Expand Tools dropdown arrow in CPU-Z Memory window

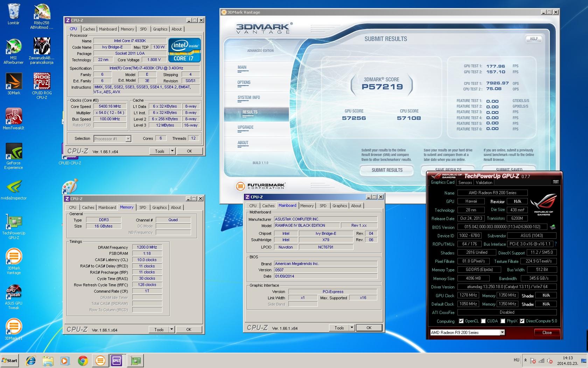point(171,329)
